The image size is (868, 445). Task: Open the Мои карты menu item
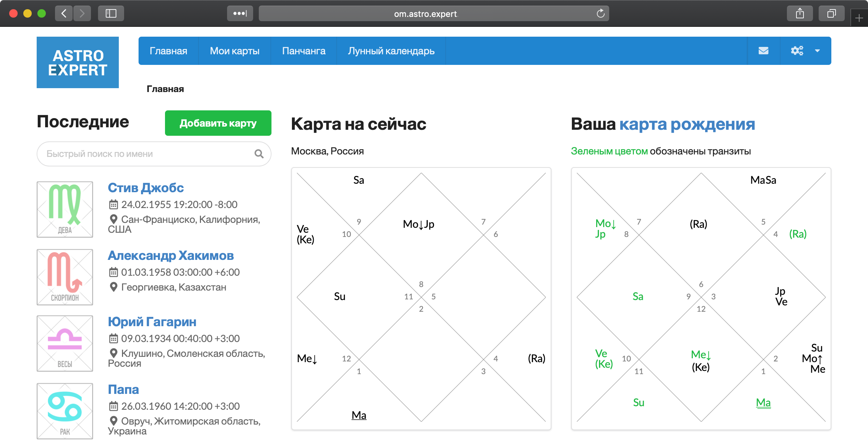click(x=234, y=51)
